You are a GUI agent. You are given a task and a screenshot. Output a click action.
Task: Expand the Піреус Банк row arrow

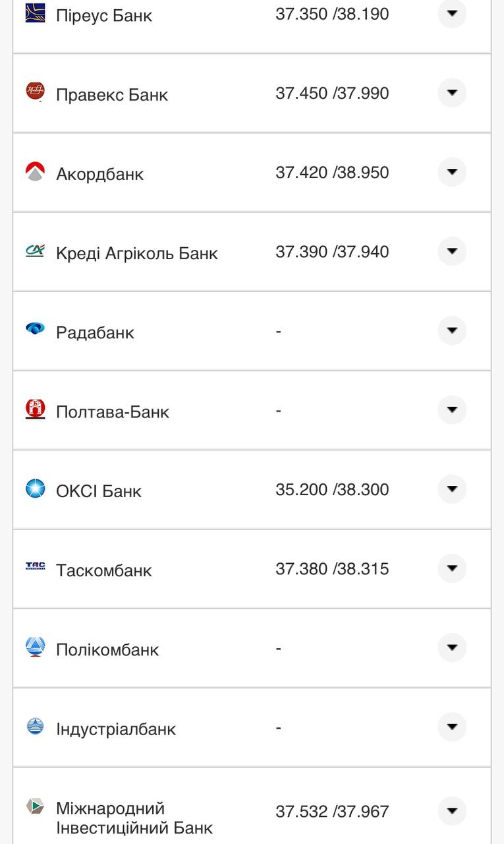[x=452, y=13]
